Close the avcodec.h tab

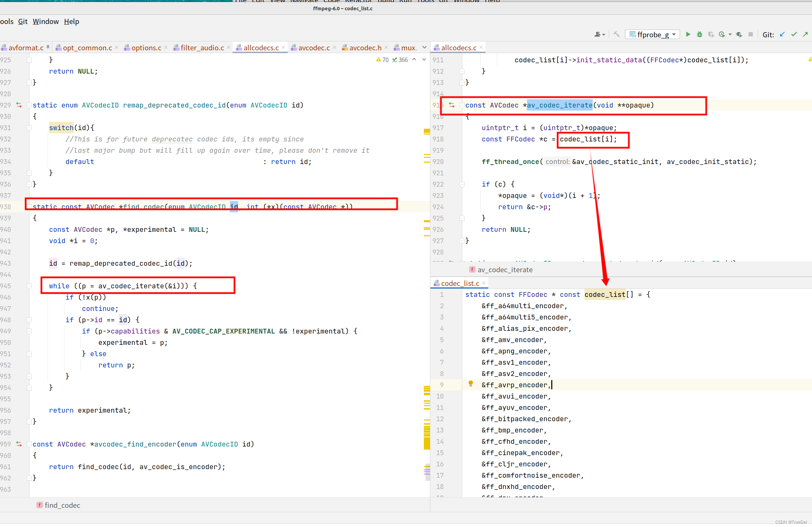click(x=386, y=48)
